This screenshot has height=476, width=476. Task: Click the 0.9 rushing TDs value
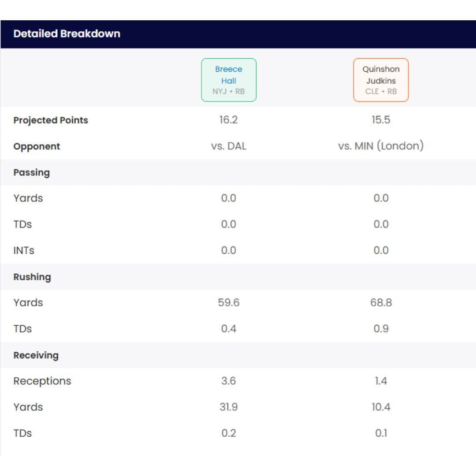point(381,328)
